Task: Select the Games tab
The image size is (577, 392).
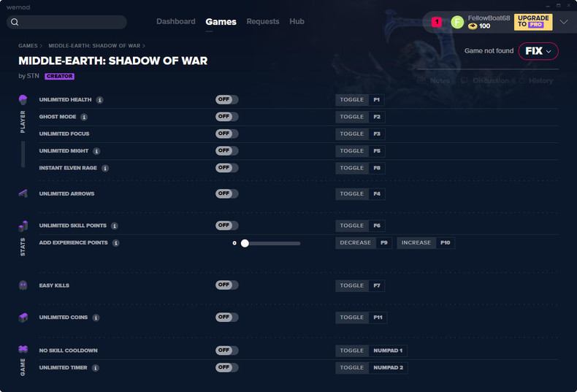Action: pos(221,22)
